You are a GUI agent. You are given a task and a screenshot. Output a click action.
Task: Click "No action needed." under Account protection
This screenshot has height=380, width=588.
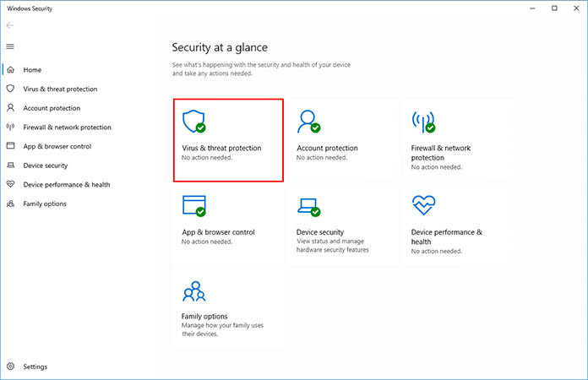tap(322, 157)
